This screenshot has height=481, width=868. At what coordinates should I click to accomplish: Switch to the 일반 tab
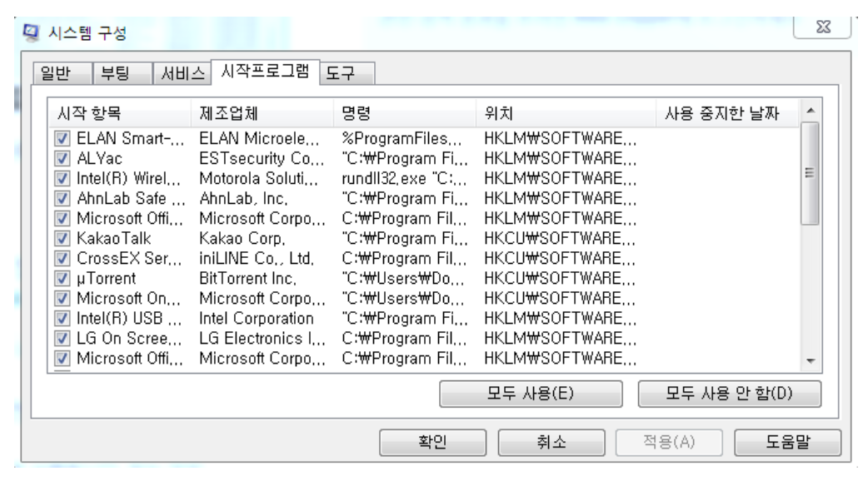pyautogui.click(x=62, y=73)
